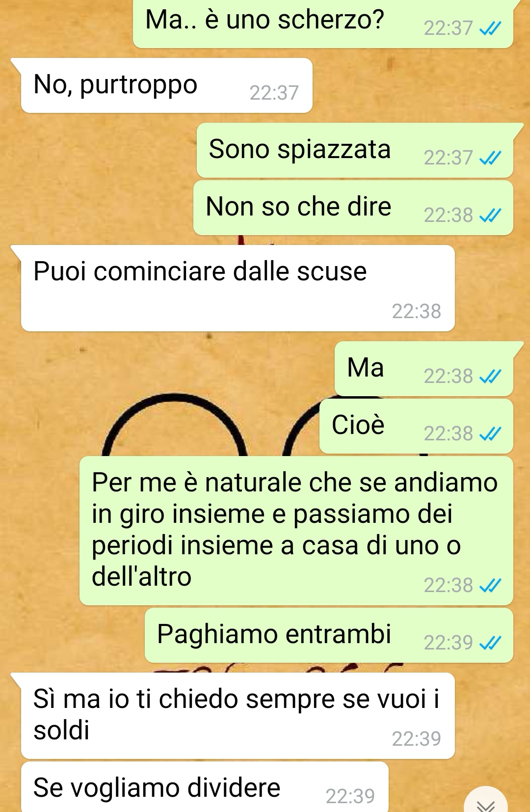Tap the short 'Ma' message bubble
Viewport: 530px width, 812px height.
point(424,369)
